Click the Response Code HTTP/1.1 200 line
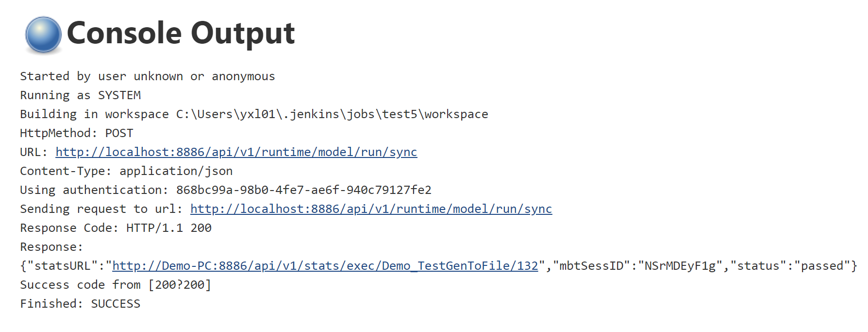 (x=116, y=228)
